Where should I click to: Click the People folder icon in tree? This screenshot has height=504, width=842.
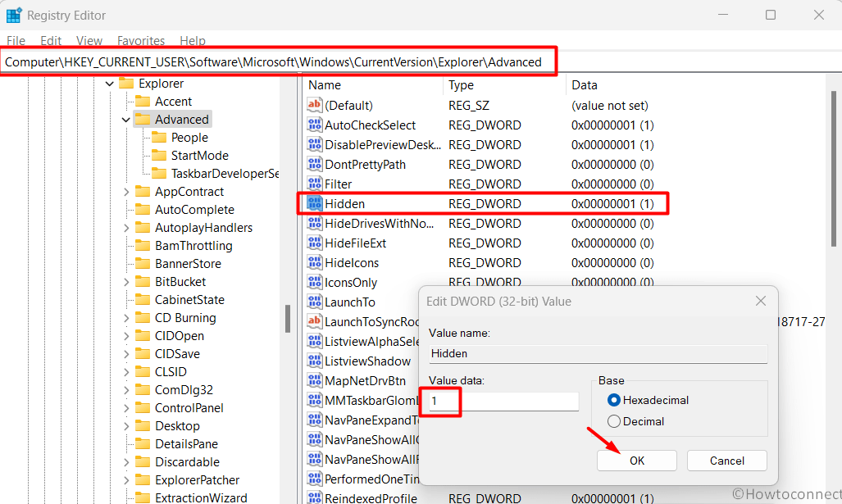point(159,138)
